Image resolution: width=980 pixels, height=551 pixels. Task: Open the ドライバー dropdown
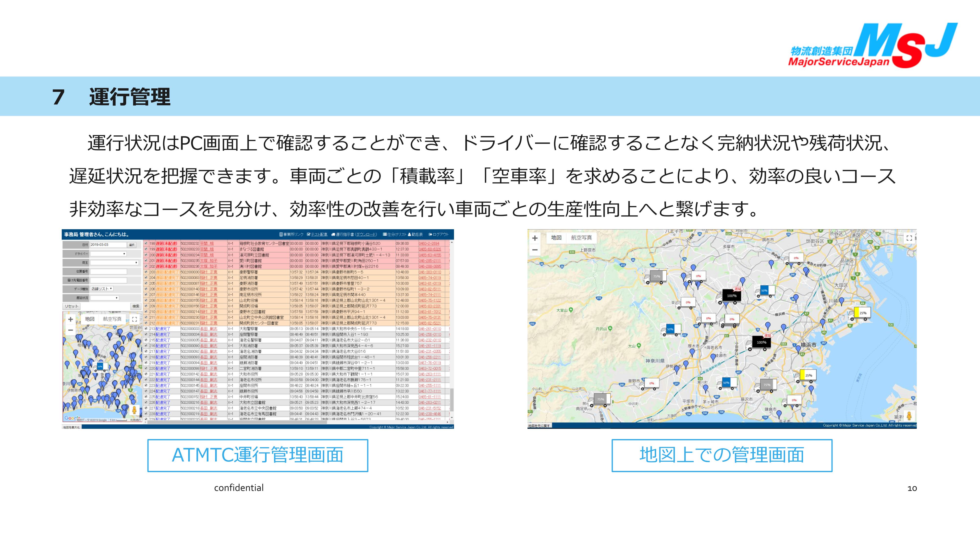[109, 254]
